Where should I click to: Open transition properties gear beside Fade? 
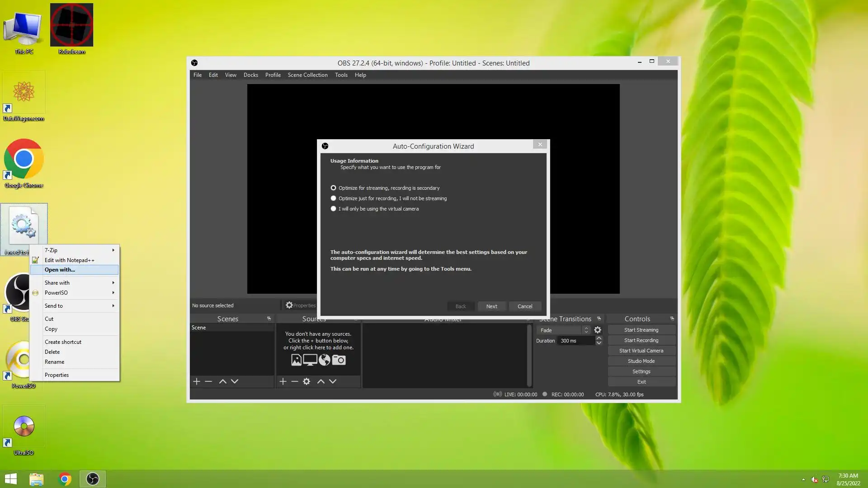pyautogui.click(x=598, y=330)
